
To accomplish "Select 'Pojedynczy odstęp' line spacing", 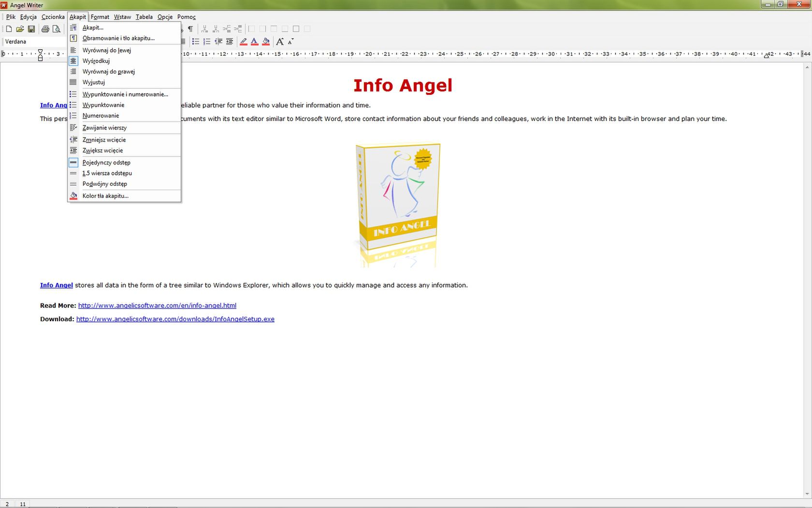I will tap(124, 163).
